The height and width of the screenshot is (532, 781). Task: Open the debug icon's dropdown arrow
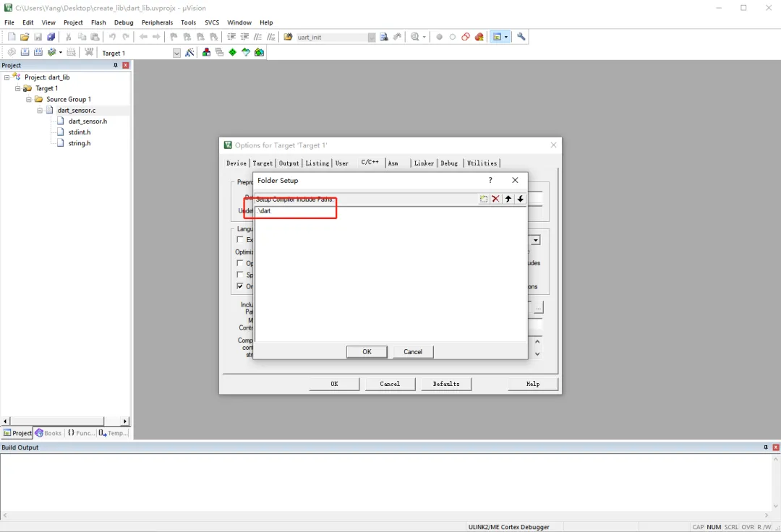(424, 37)
